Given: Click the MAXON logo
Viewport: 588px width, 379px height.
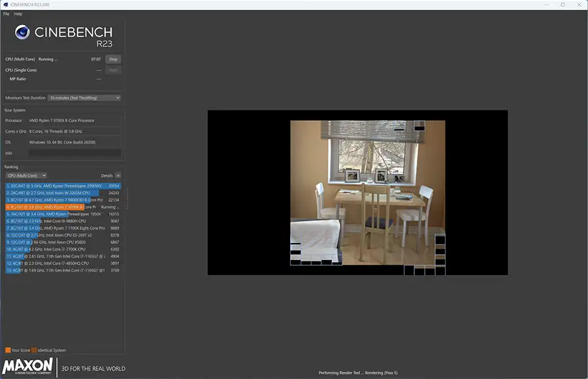Looking at the screenshot, I should (x=27, y=366).
